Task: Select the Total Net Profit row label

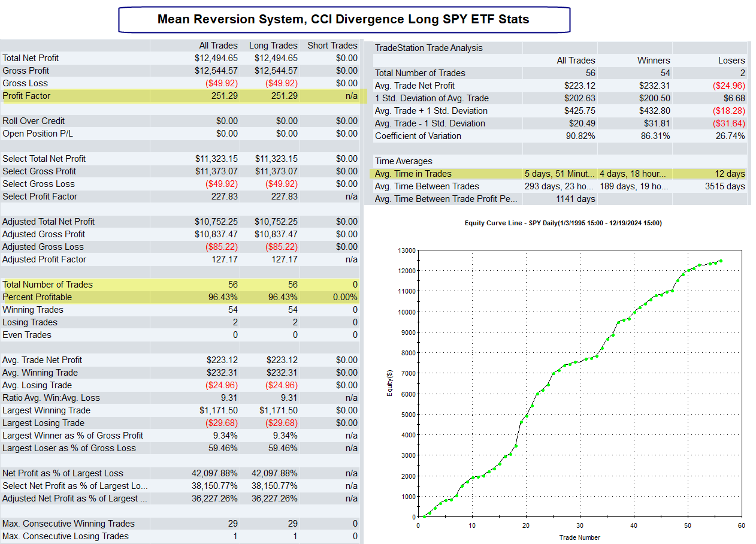Action: (x=31, y=58)
